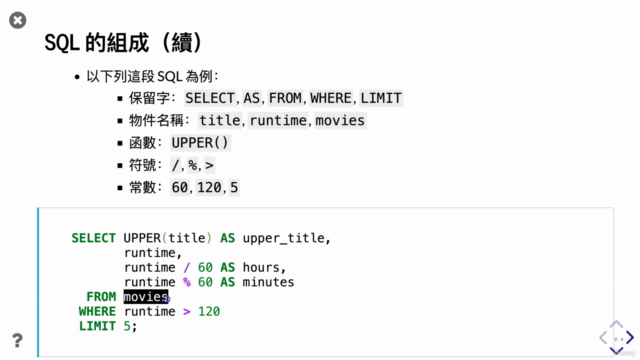
Task: Click the highlighted word movies in code
Action: click(x=146, y=297)
